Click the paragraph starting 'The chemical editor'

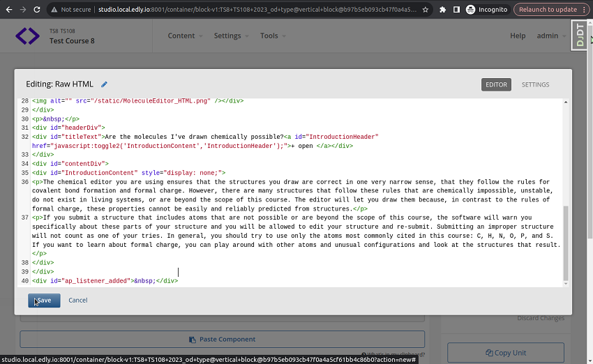(x=292, y=195)
